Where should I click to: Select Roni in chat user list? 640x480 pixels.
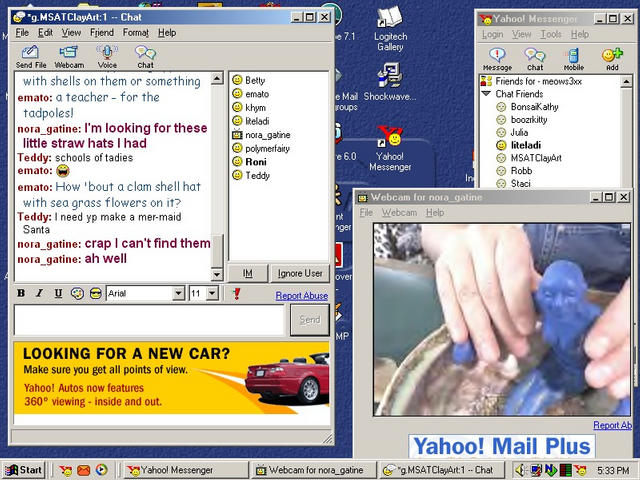coord(256,162)
